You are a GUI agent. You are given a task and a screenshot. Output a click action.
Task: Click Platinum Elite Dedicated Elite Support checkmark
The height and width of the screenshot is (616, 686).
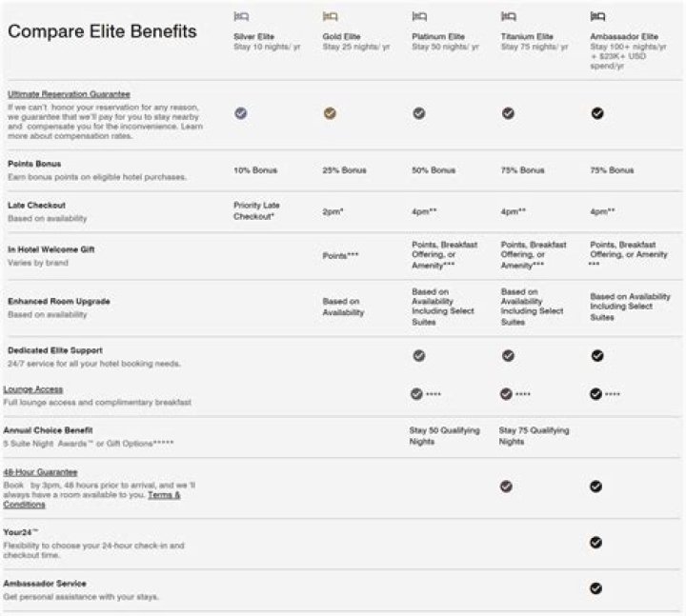click(x=418, y=356)
